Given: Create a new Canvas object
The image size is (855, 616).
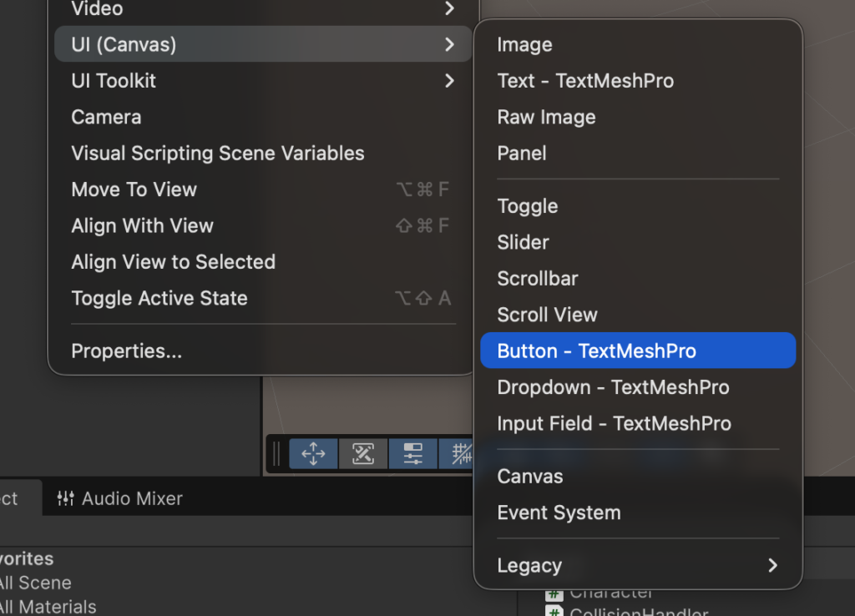Looking at the screenshot, I should (530, 477).
